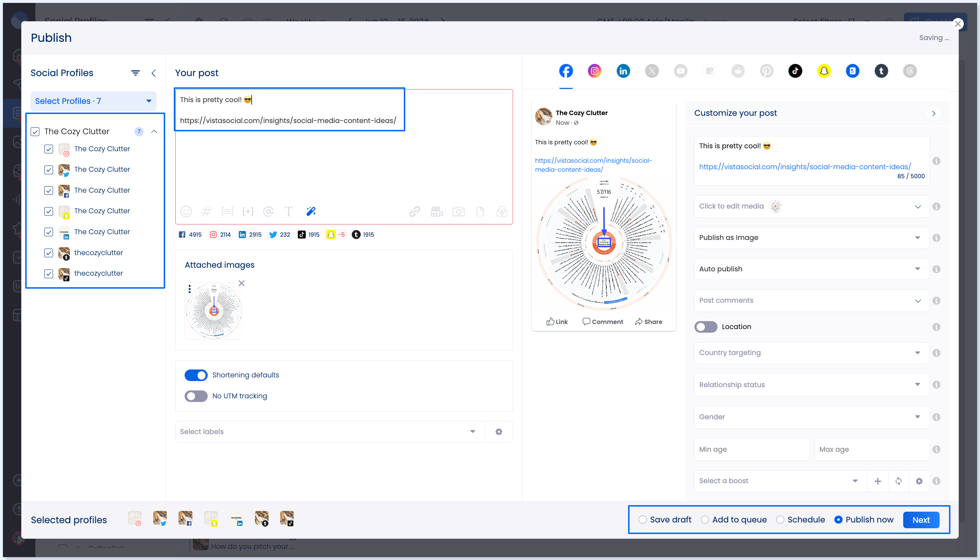The image size is (980, 560).
Task: Switch preview to TikTok tab
Action: point(795,71)
